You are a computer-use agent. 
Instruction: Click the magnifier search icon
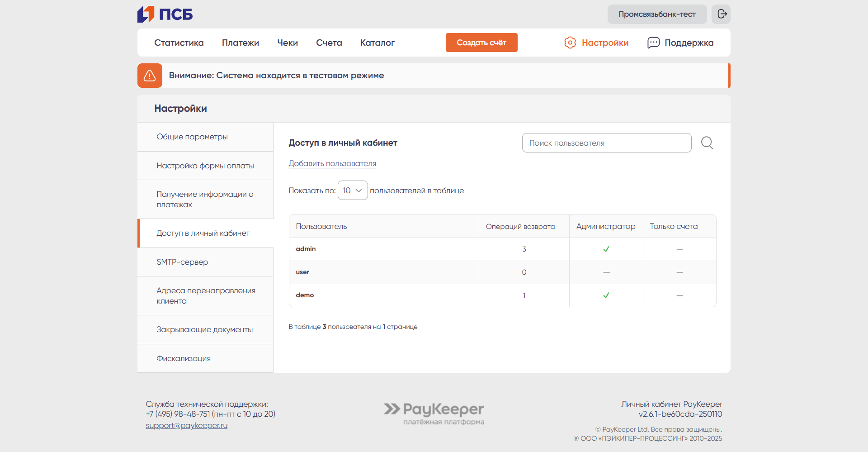707,143
